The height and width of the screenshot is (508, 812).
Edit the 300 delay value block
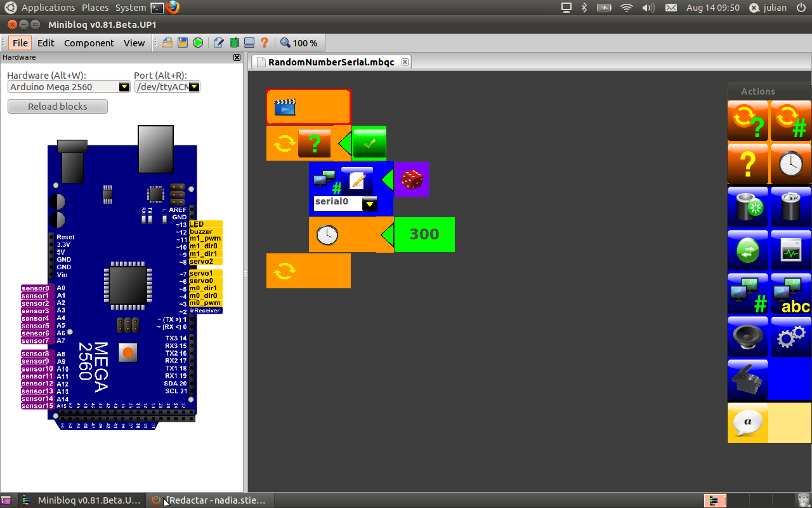click(424, 234)
